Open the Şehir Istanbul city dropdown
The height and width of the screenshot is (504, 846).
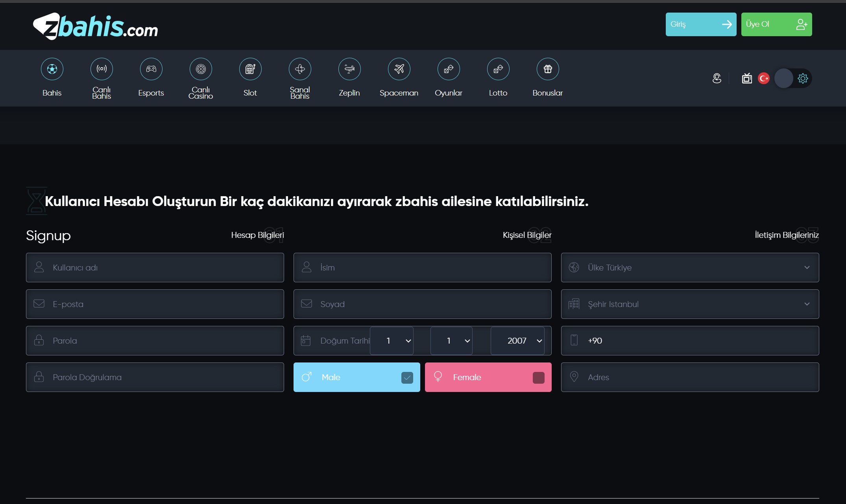690,304
